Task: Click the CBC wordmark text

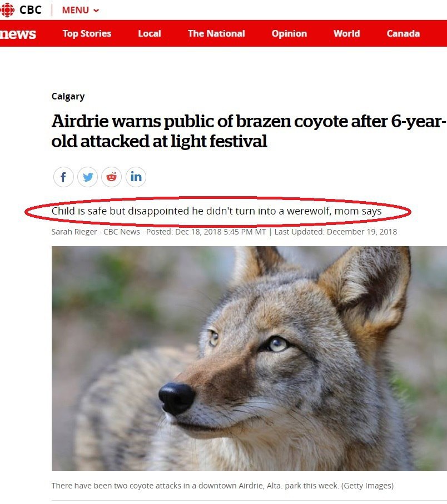Action: (31, 10)
